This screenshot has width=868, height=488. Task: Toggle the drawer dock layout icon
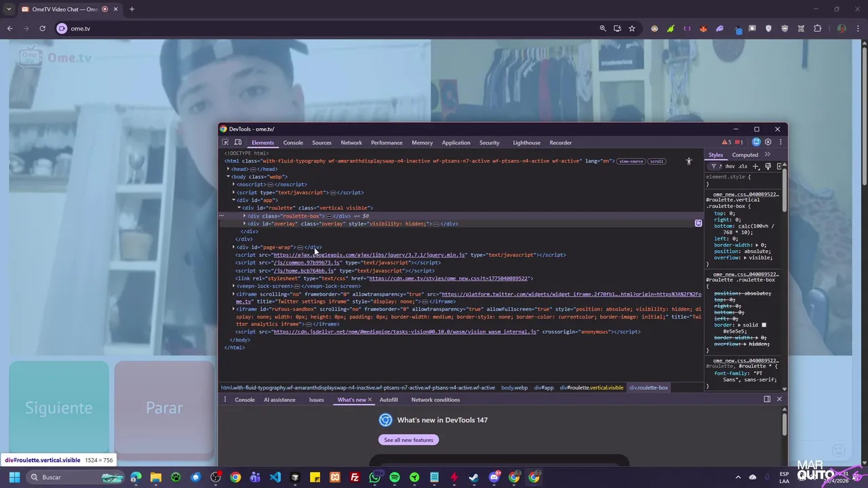(x=767, y=399)
